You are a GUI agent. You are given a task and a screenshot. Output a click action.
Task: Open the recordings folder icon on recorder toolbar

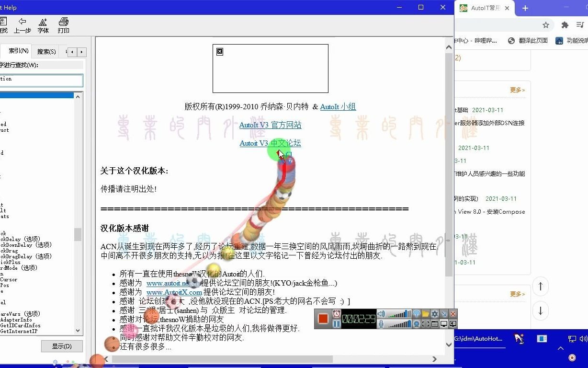click(x=427, y=314)
